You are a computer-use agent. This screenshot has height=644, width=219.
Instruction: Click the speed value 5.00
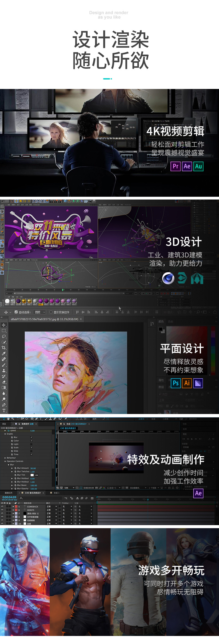(x=32, y=431)
